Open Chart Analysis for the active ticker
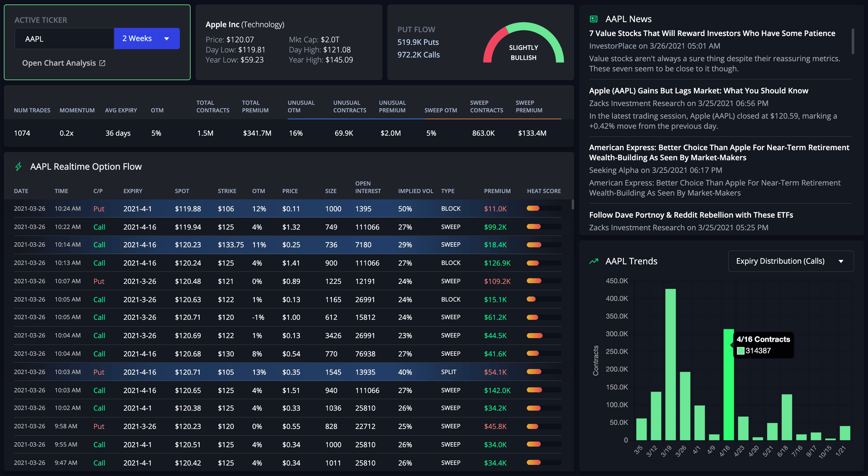 point(59,63)
